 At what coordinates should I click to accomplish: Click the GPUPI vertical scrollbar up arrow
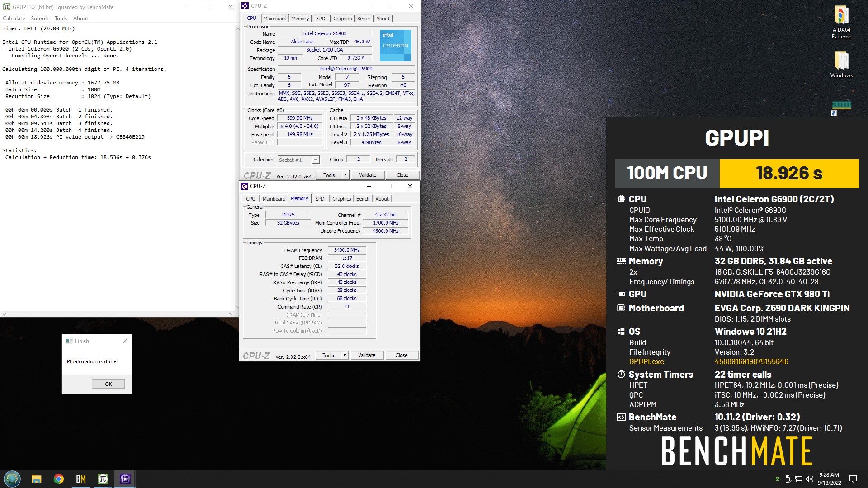pos(237,28)
